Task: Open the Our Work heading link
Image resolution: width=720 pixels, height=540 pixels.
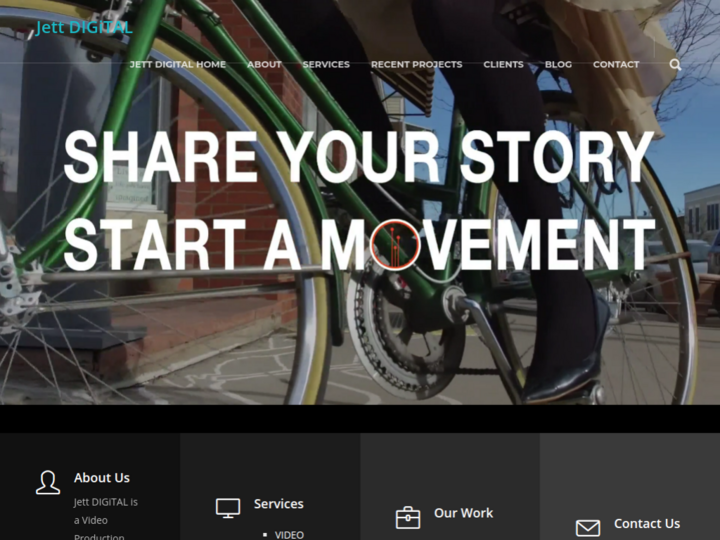Action: 463,513
